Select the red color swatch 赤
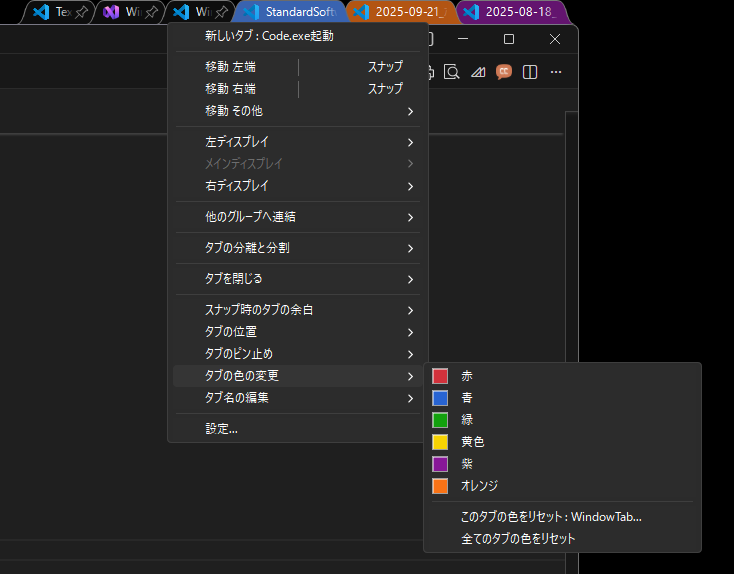The image size is (734, 574). (440, 376)
